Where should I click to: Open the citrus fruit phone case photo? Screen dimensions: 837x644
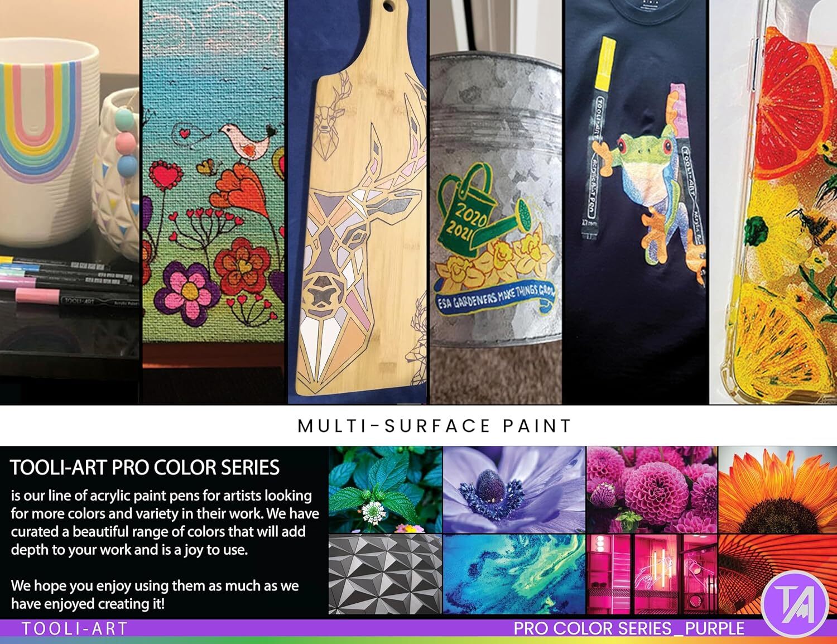773,202
